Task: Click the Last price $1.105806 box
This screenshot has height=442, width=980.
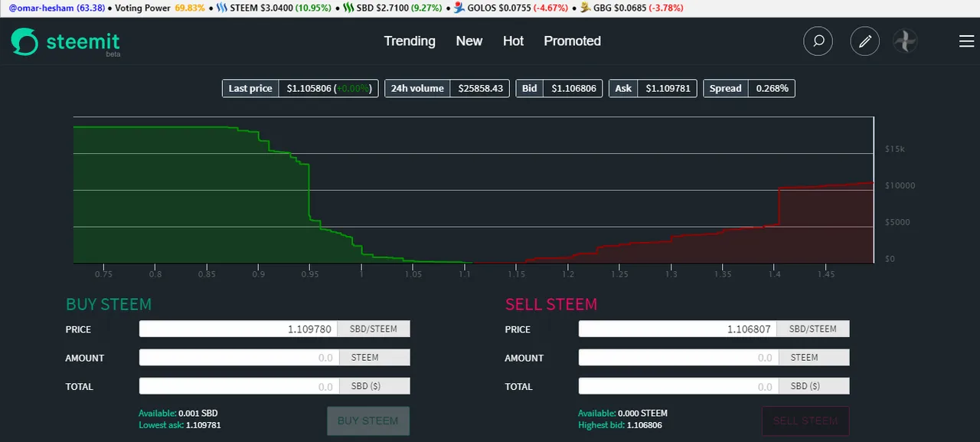Action: pyautogui.click(x=300, y=88)
